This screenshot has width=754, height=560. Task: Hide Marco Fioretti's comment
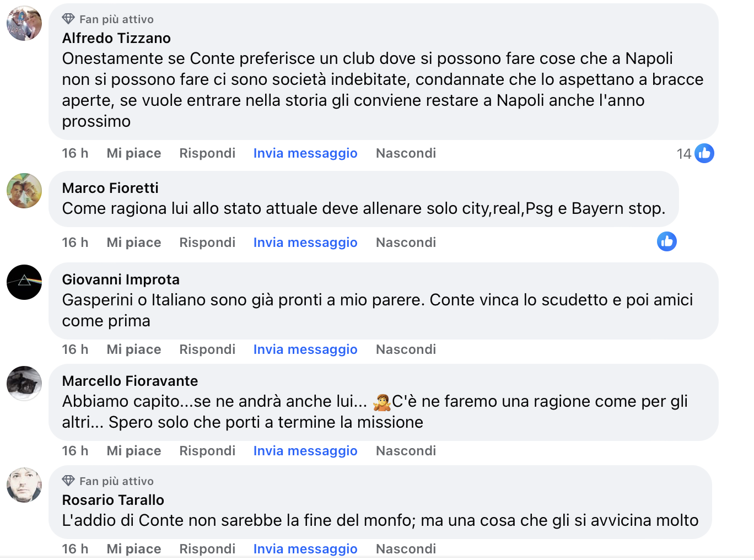pos(406,243)
